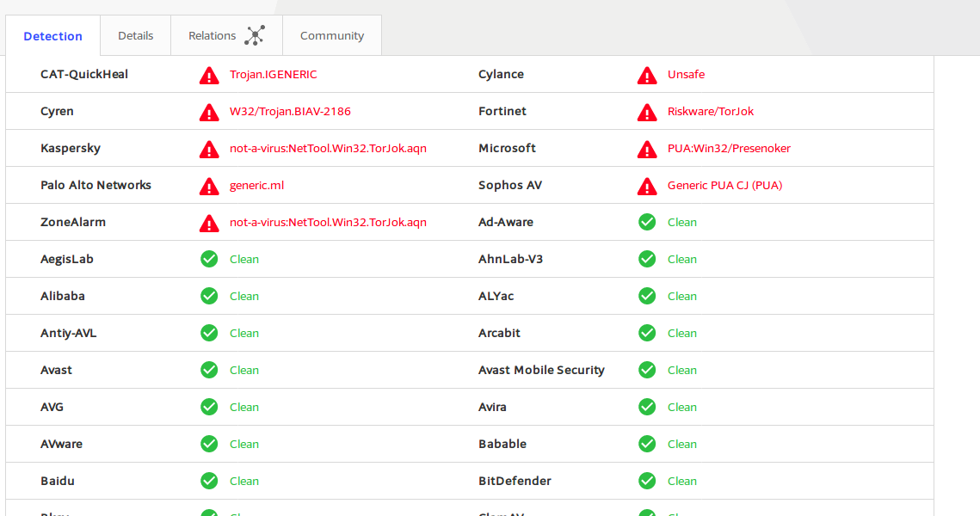Click the Clean result for Baidu

point(244,481)
